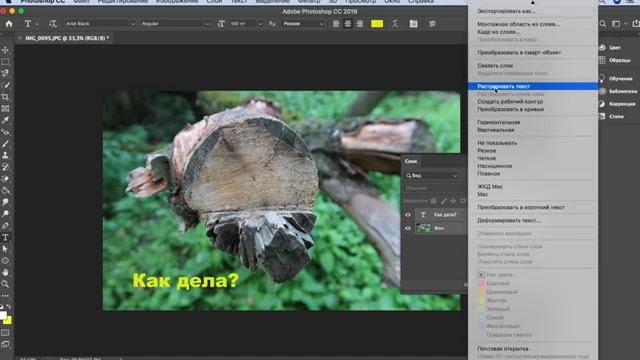
Task: Select the Move tool in the left toolbar
Action: pos(5,50)
